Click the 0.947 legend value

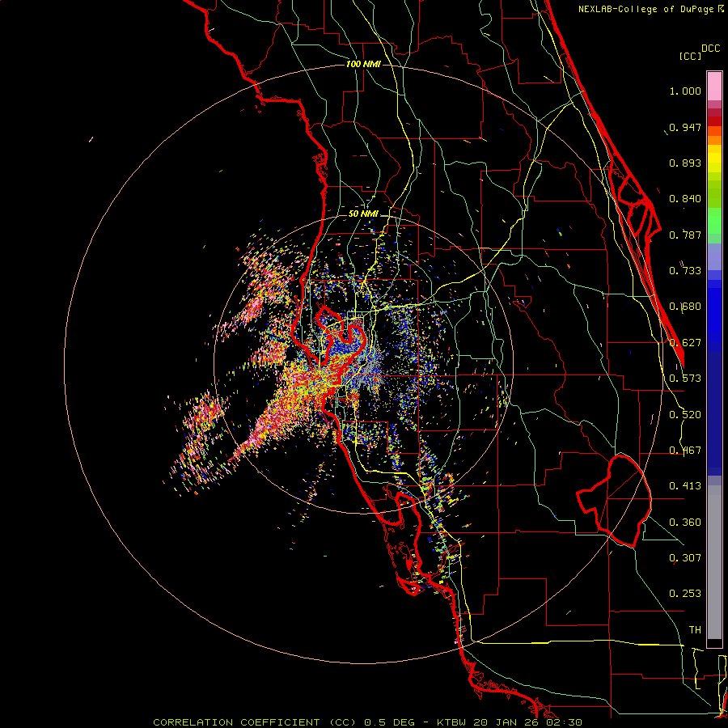(x=685, y=127)
